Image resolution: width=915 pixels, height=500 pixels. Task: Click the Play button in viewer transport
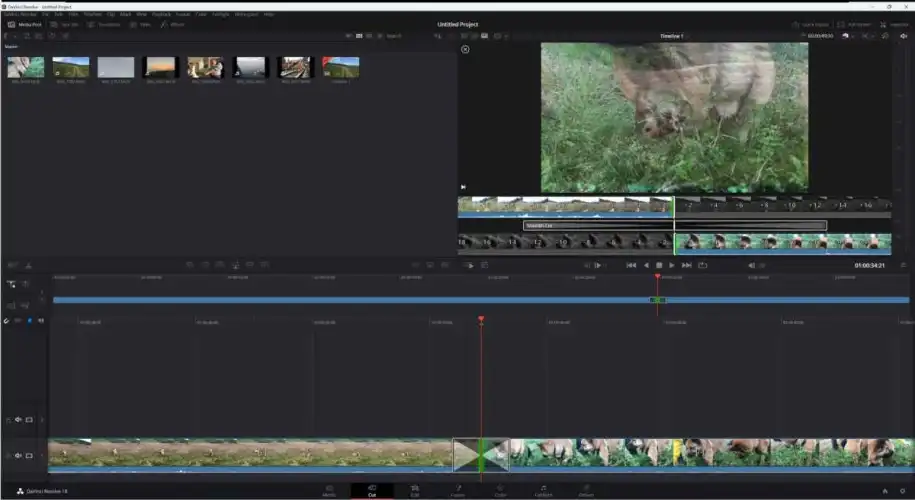672,265
